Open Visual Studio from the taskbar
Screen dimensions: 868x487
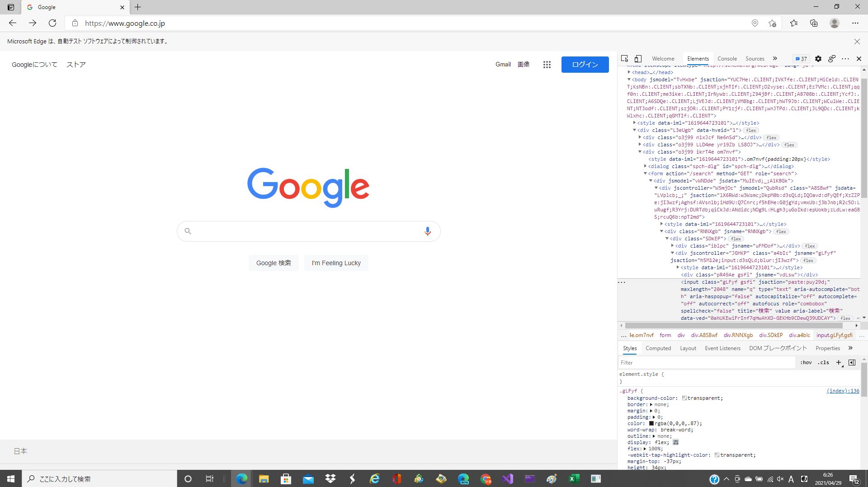pos(508,479)
